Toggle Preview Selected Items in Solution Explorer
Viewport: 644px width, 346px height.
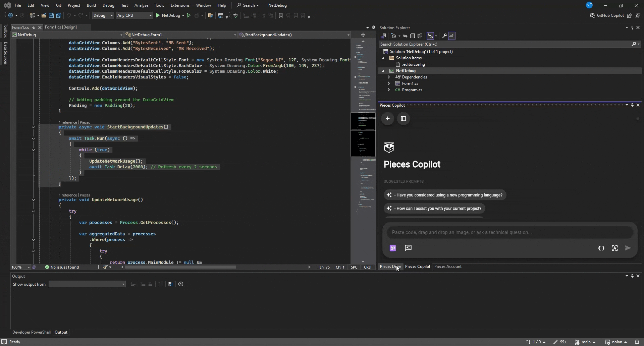pos(452,36)
